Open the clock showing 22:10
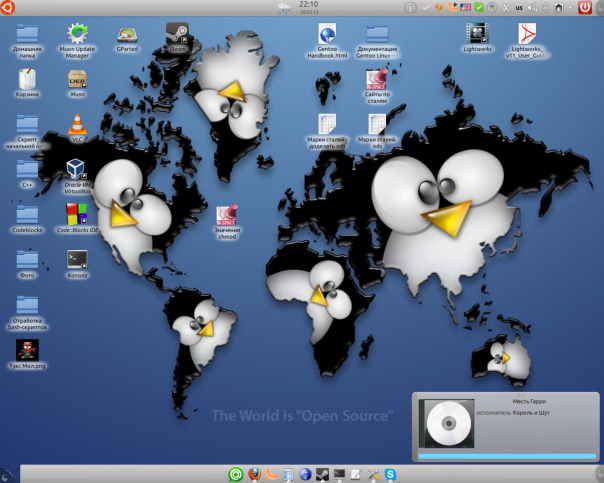 [x=309, y=5]
